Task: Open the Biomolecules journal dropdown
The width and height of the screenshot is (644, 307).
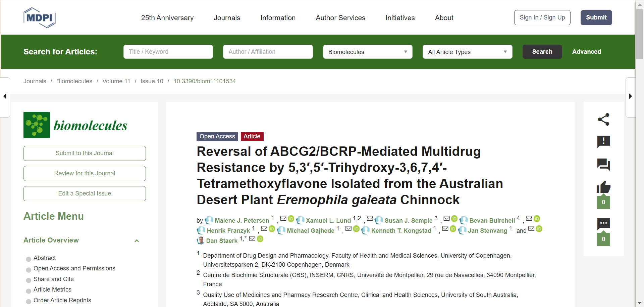Action: [x=367, y=52]
